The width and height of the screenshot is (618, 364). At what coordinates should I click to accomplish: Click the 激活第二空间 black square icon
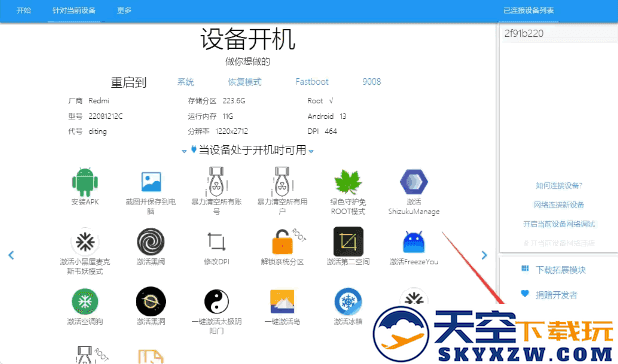click(x=348, y=241)
